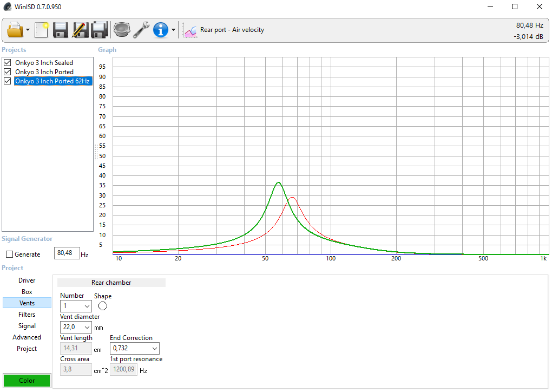
Task: Uncheck Onkyo 3 Inch Ported 62Hz project
Action: click(8, 81)
